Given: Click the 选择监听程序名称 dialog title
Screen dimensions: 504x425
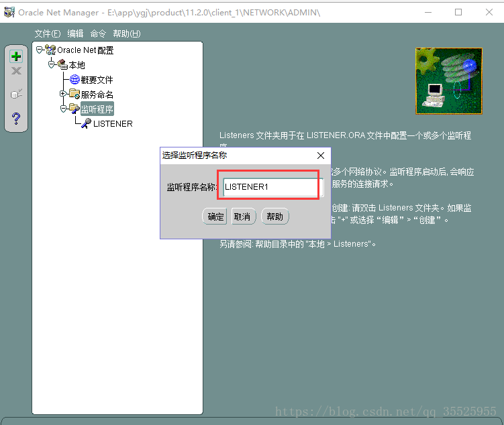Looking at the screenshot, I should point(195,156).
